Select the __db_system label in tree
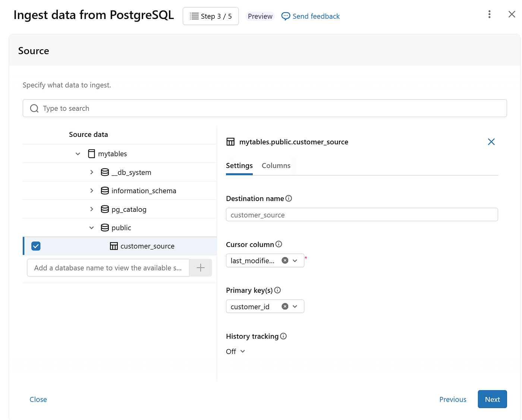 point(131,172)
